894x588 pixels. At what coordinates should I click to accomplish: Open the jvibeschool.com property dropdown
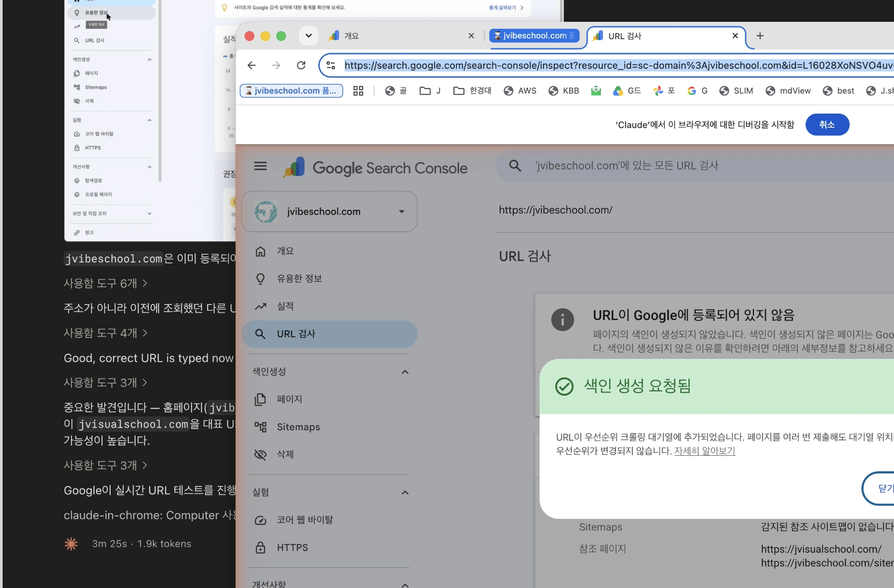click(x=329, y=211)
